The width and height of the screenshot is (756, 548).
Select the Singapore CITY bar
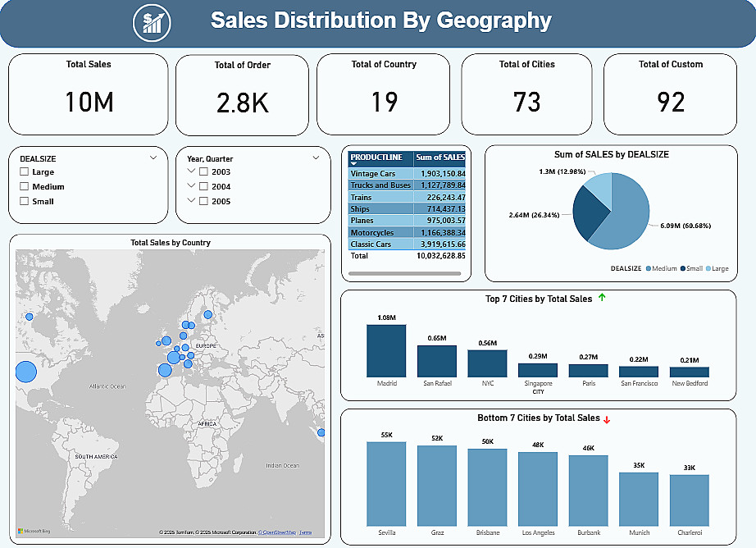(538, 370)
